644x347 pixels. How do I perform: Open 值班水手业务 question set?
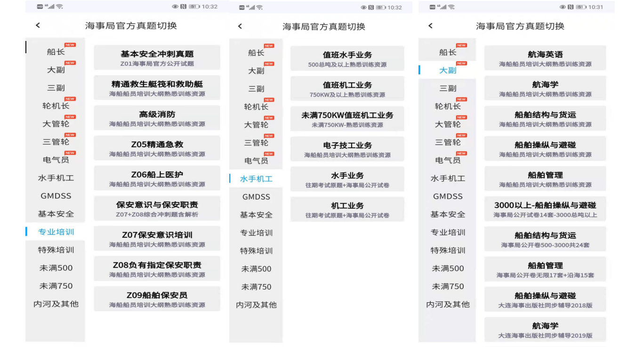coord(347,59)
